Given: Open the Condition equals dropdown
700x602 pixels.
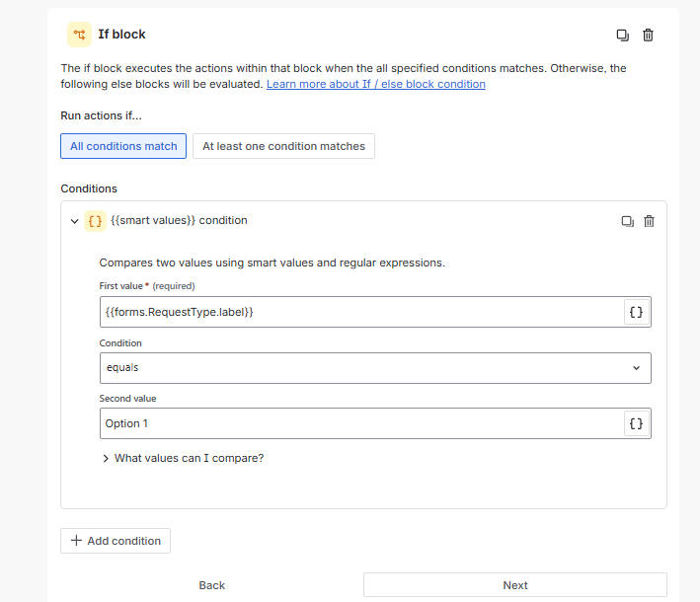Looking at the screenshot, I should (375, 367).
